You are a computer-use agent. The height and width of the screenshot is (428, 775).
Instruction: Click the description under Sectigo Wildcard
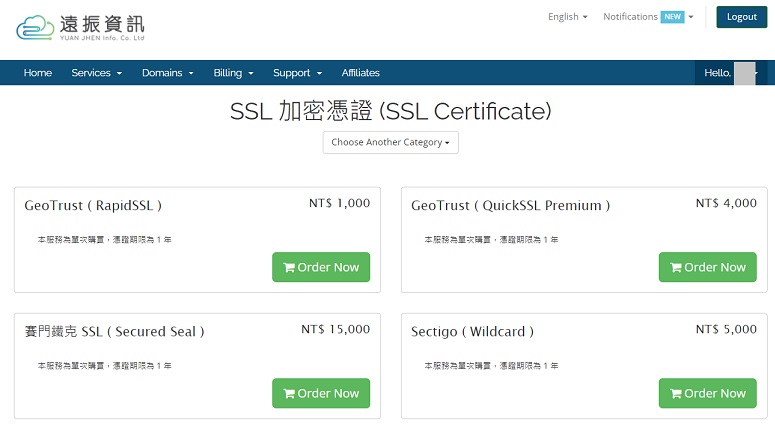491,366
